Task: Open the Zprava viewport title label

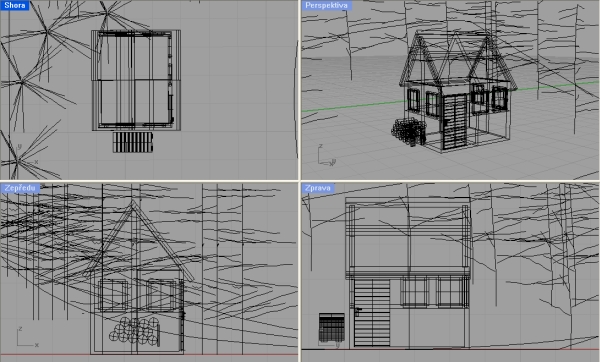Action: click(x=318, y=188)
